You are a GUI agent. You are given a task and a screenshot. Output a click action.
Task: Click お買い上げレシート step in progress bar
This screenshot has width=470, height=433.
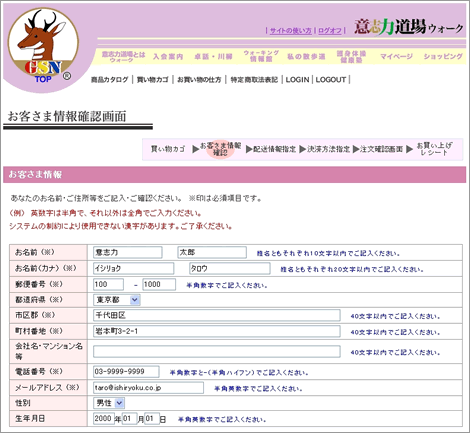pos(434,149)
